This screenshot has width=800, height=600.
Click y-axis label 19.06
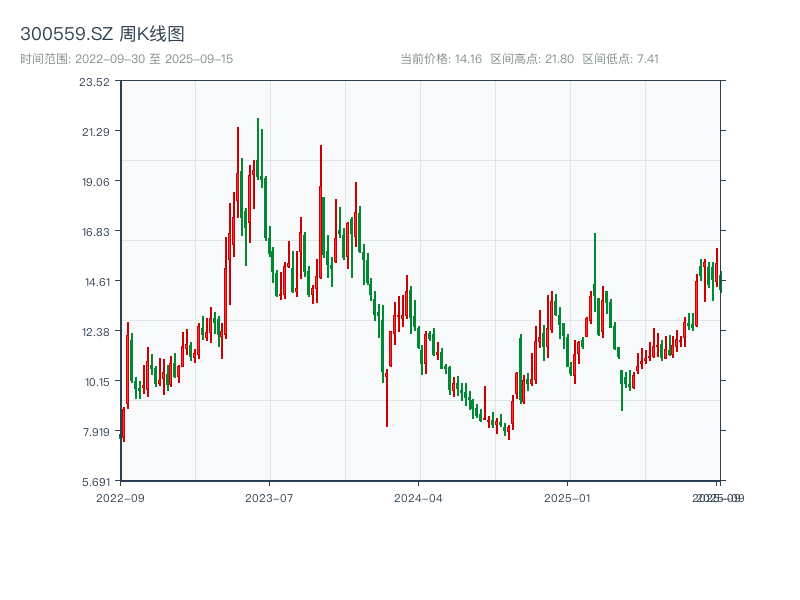95,182
